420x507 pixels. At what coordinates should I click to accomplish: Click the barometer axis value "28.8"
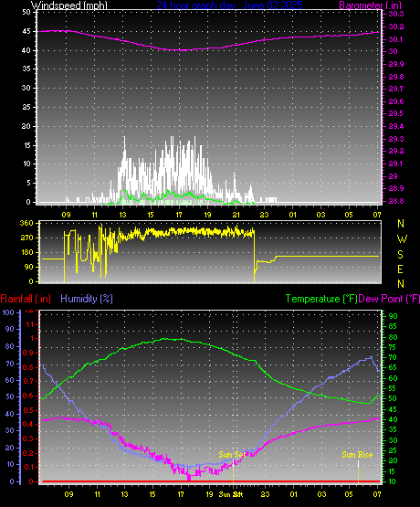click(x=396, y=201)
